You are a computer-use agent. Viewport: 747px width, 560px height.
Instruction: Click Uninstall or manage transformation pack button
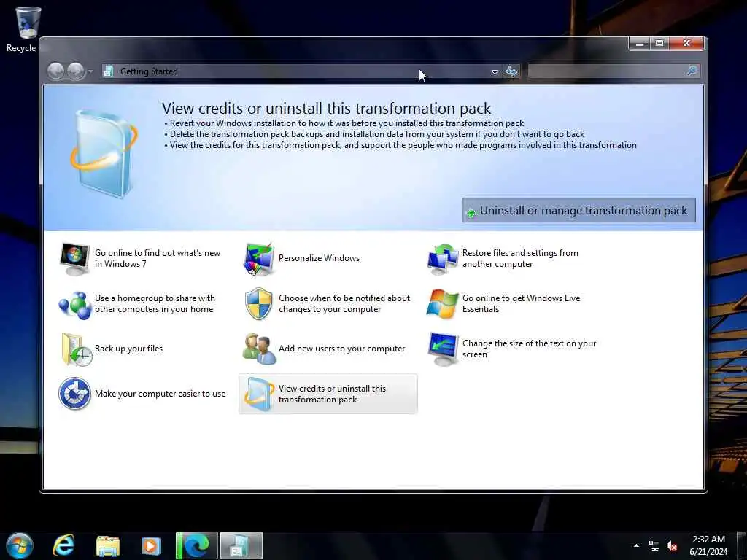[578, 210]
